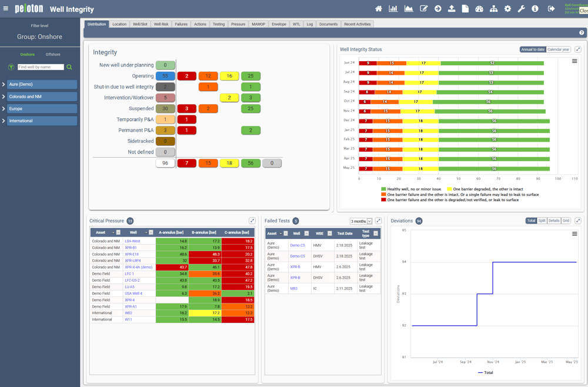
Task: Click the filter funnel icon above well search
Action: coord(11,66)
